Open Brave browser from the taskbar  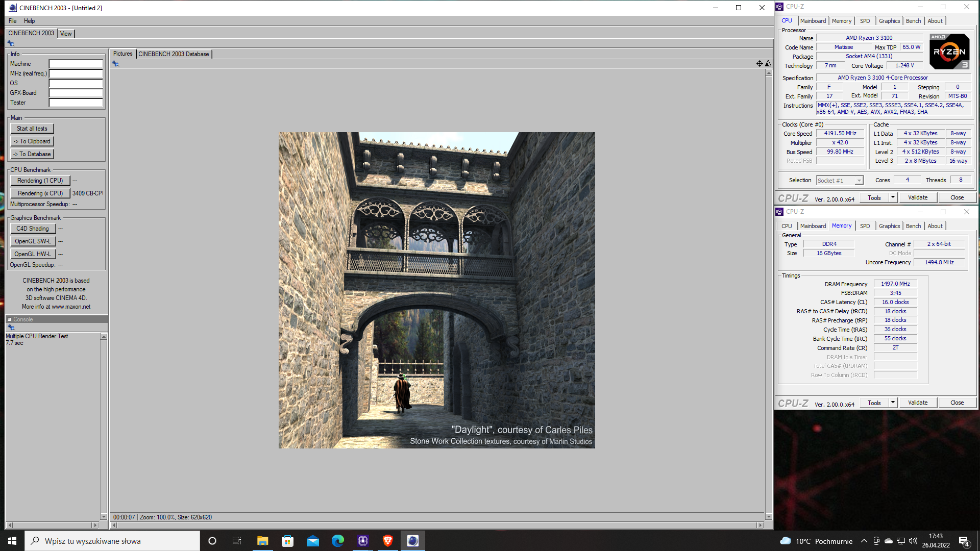[387, 541]
